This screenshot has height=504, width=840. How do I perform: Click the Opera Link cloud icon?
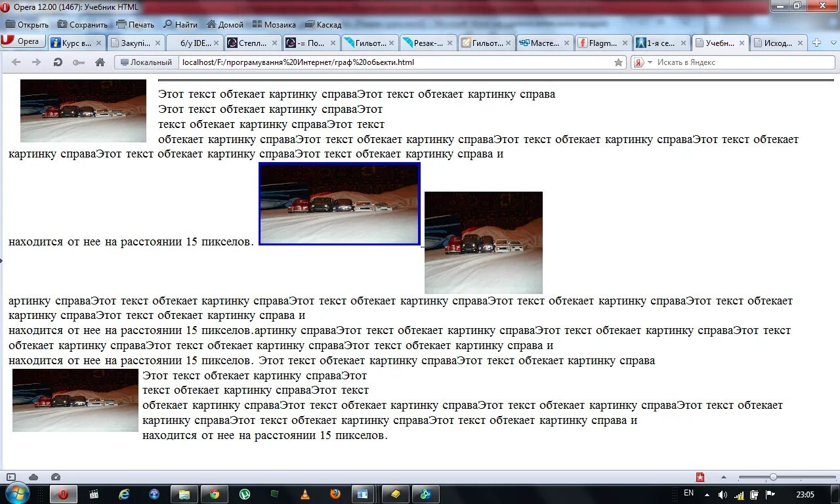tap(33, 477)
